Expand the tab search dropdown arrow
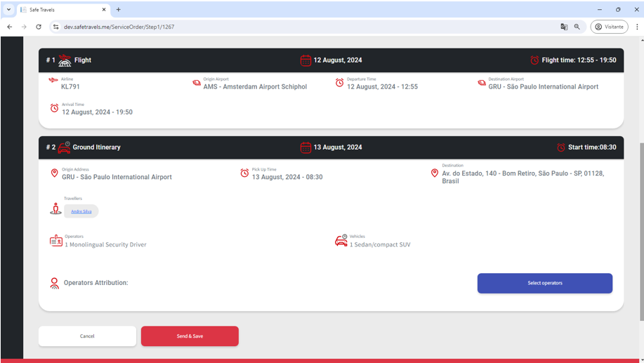This screenshot has width=644, height=363. coord(9,10)
